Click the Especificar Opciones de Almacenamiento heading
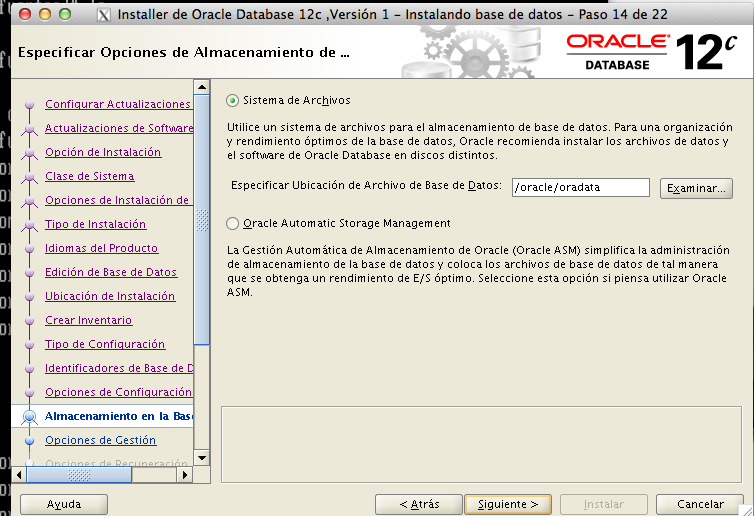 click(x=184, y=52)
